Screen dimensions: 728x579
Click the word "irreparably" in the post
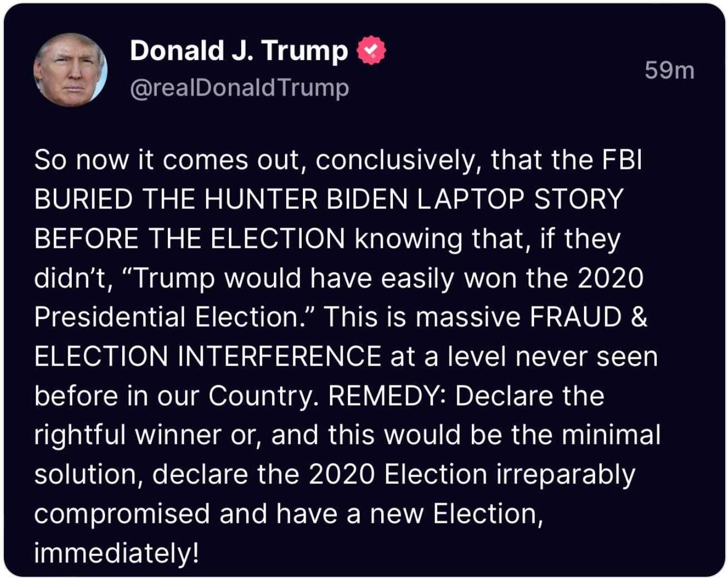point(565,475)
